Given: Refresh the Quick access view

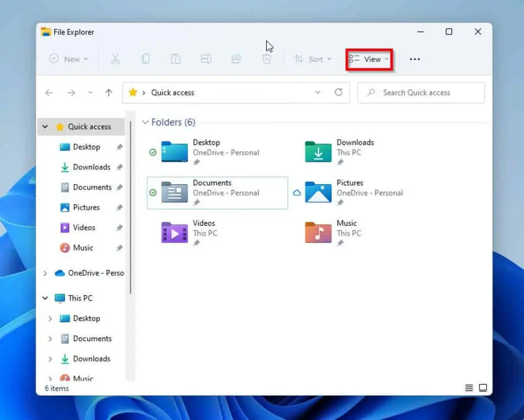Looking at the screenshot, I should pyautogui.click(x=338, y=93).
